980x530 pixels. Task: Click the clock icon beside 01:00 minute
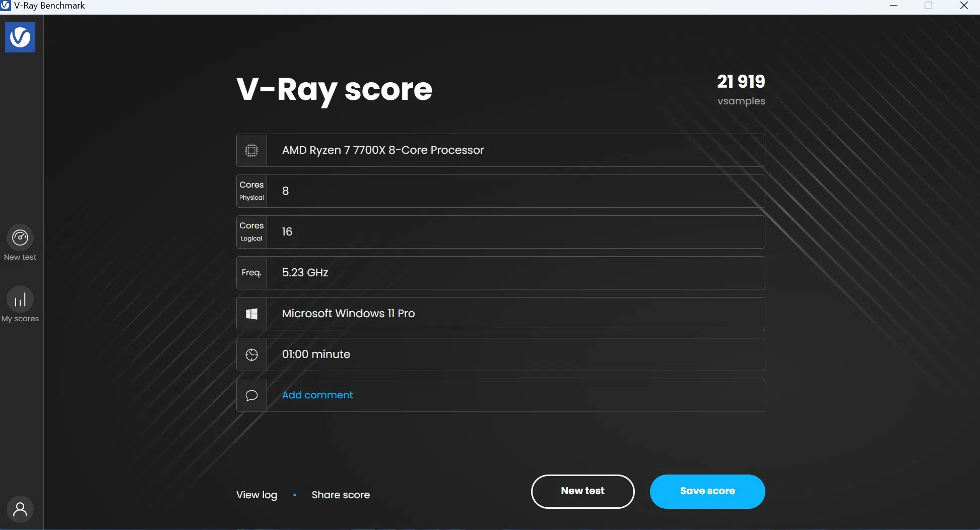tap(251, 355)
